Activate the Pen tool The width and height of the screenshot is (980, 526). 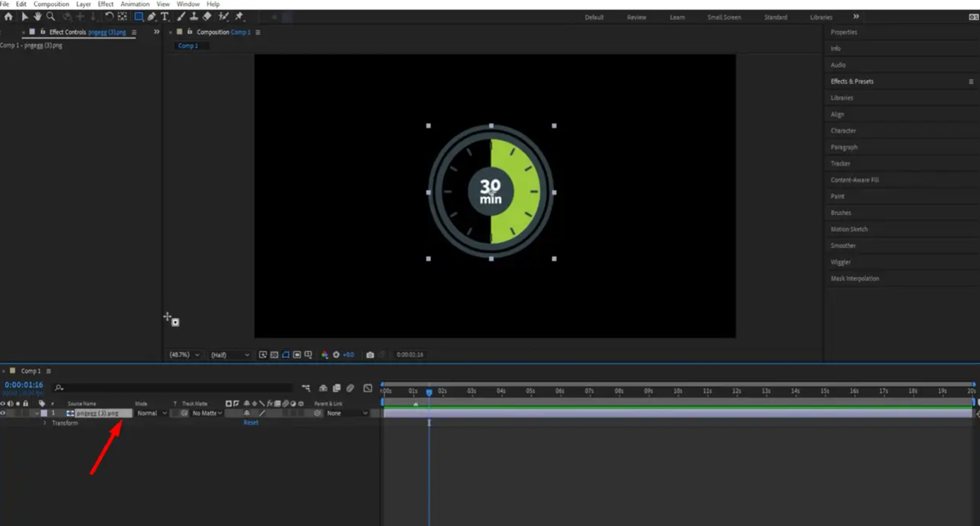pos(152,17)
